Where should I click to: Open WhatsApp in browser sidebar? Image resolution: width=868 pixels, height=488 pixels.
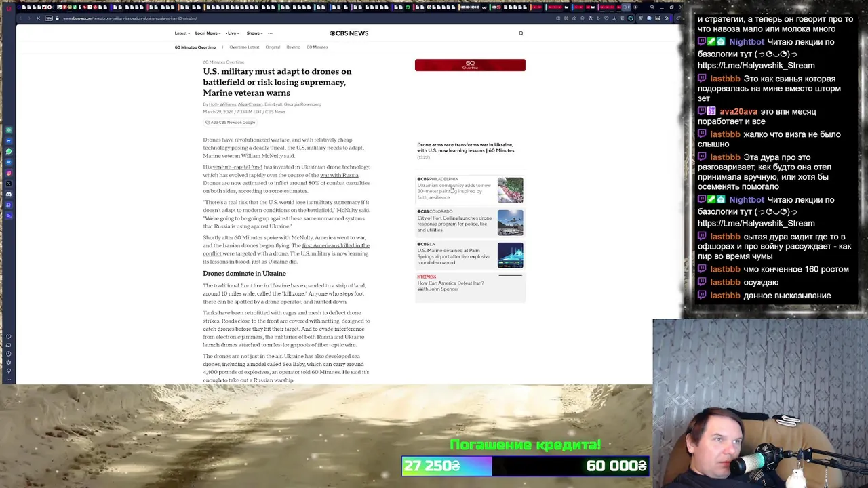point(9,151)
